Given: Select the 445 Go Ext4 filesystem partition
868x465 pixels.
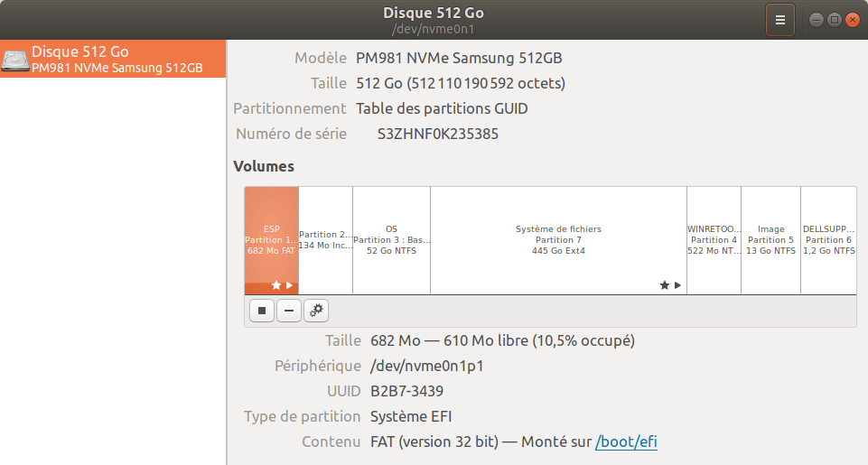Looking at the screenshot, I should coord(558,240).
